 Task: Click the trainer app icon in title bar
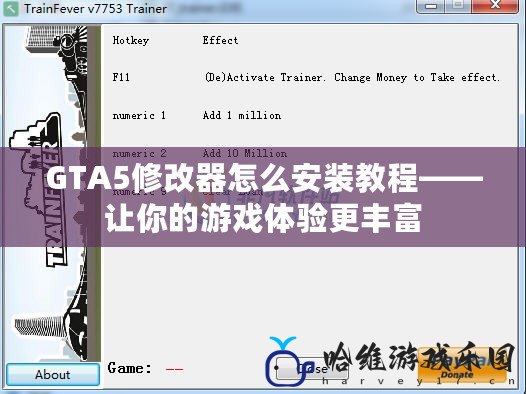[x=11, y=8]
